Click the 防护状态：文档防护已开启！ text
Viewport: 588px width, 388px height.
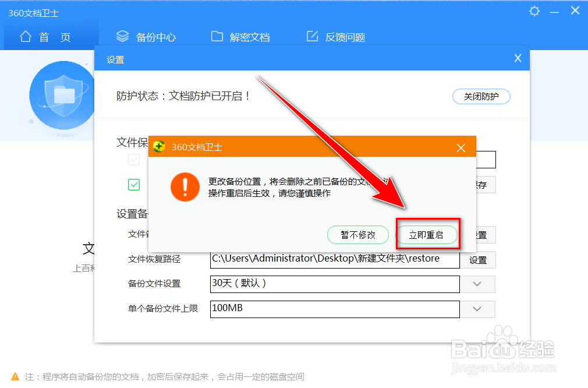(x=183, y=96)
